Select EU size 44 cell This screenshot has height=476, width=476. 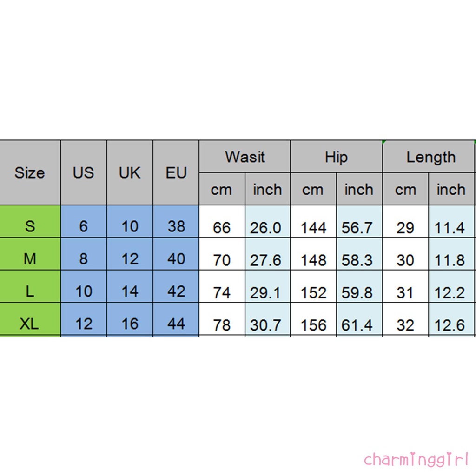pyautogui.click(x=176, y=324)
